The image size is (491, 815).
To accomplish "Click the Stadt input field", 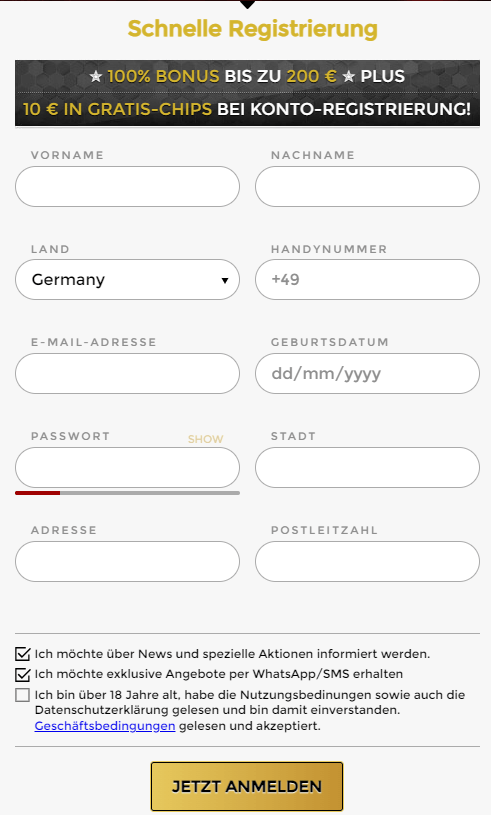I will [367, 467].
